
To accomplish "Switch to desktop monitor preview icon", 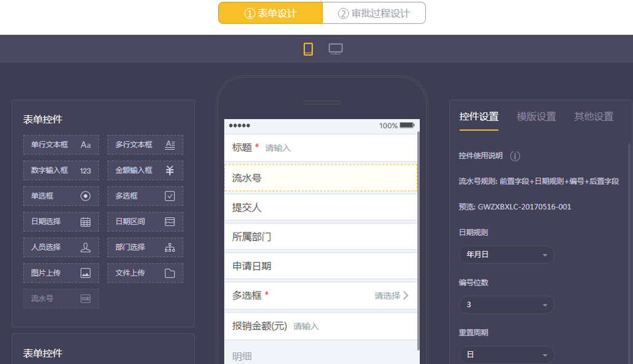I will [336, 49].
